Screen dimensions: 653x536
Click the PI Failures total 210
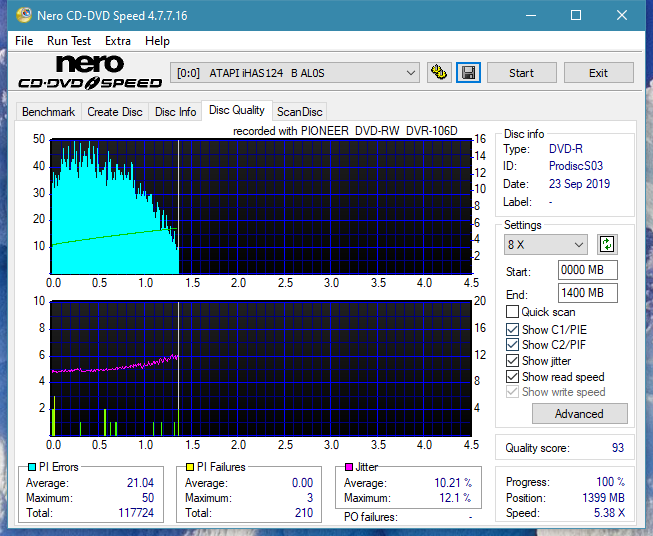[x=304, y=513]
